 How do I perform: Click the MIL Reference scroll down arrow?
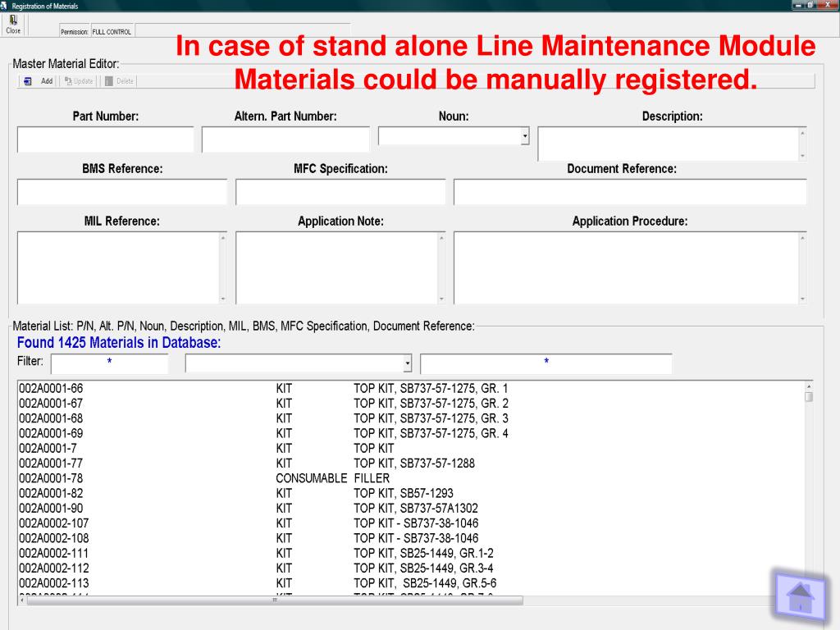point(223,299)
